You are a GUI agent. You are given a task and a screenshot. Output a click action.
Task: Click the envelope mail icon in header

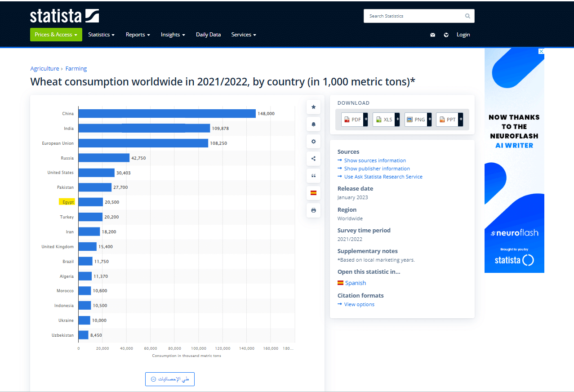pos(432,35)
